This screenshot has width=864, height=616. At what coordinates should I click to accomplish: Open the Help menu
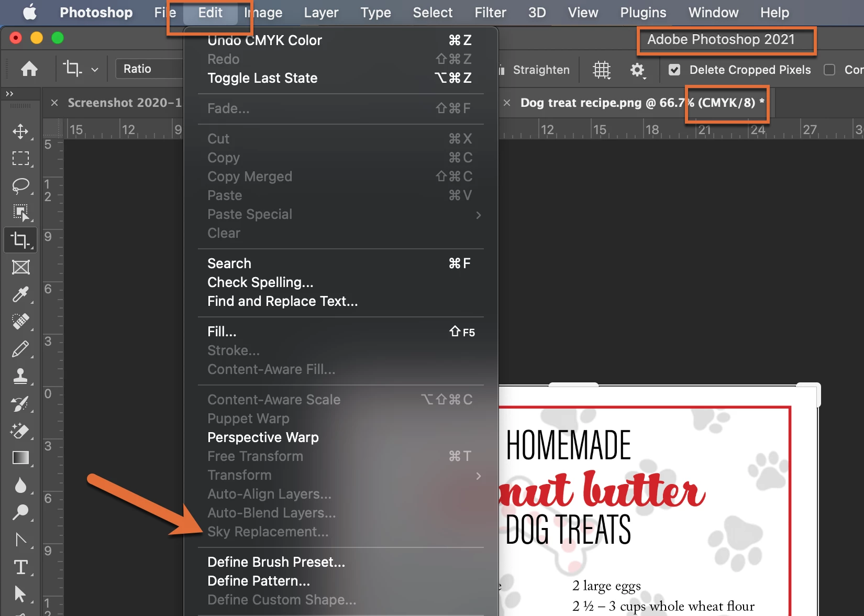(x=774, y=12)
